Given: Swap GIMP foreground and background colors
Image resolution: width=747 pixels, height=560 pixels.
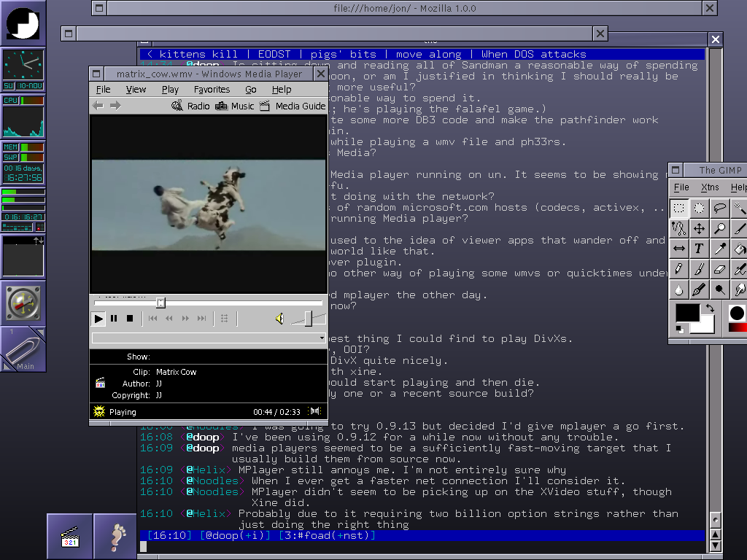Looking at the screenshot, I should coord(710,308).
